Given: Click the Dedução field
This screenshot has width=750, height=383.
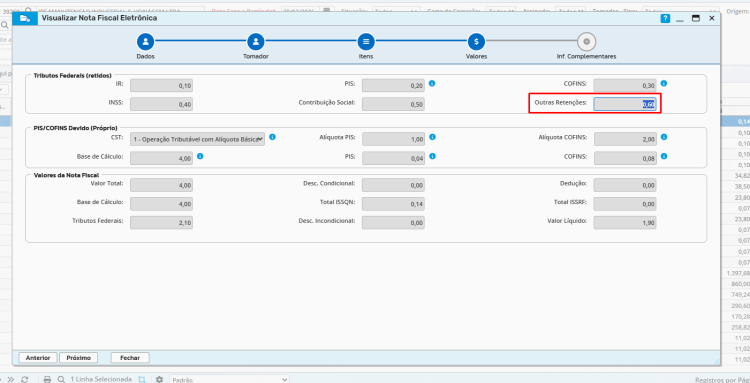Looking at the screenshot, I should coord(625,185).
